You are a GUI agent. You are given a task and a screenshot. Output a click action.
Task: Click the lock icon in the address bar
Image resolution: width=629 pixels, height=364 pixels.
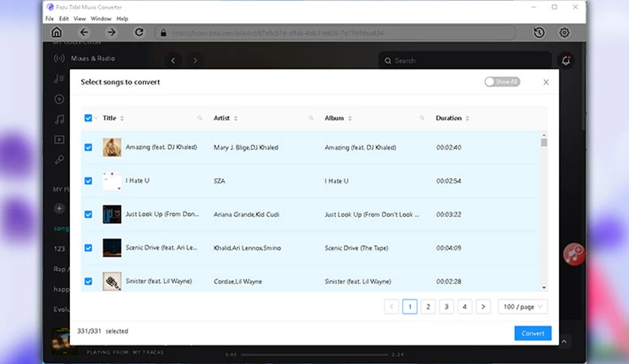163,33
